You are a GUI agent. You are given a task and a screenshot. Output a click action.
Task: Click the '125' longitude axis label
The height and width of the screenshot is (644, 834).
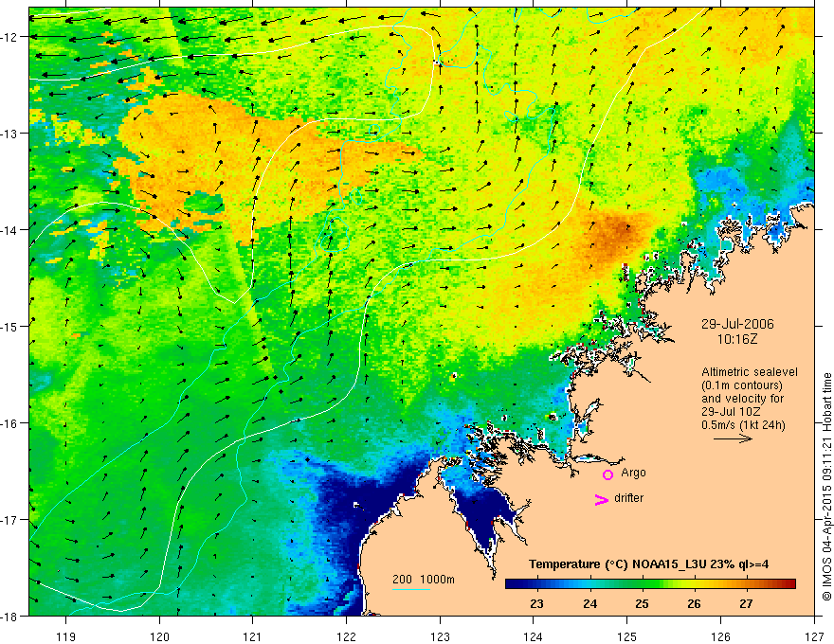pos(627,636)
